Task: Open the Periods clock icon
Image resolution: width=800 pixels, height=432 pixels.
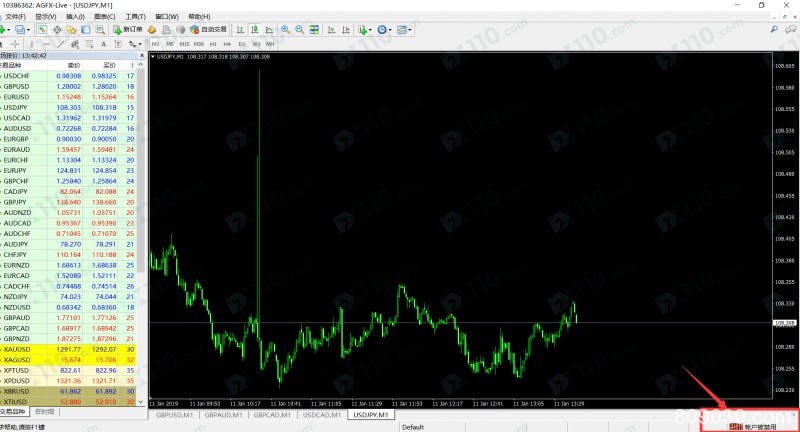Action: click(x=382, y=30)
